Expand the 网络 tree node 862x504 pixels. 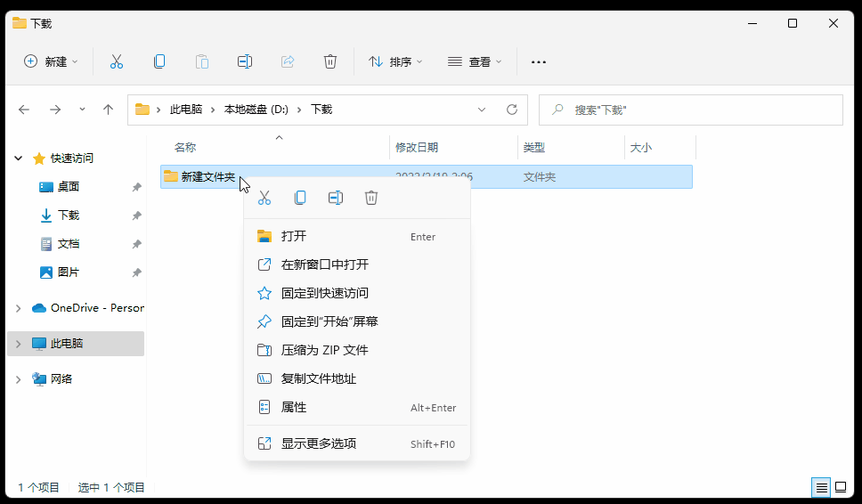click(x=18, y=379)
